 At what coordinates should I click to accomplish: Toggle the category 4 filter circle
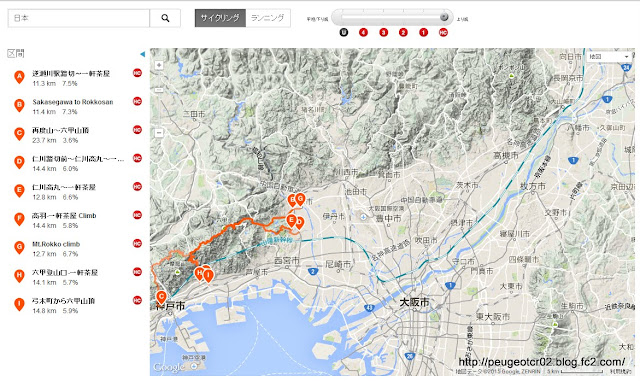click(x=363, y=32)
